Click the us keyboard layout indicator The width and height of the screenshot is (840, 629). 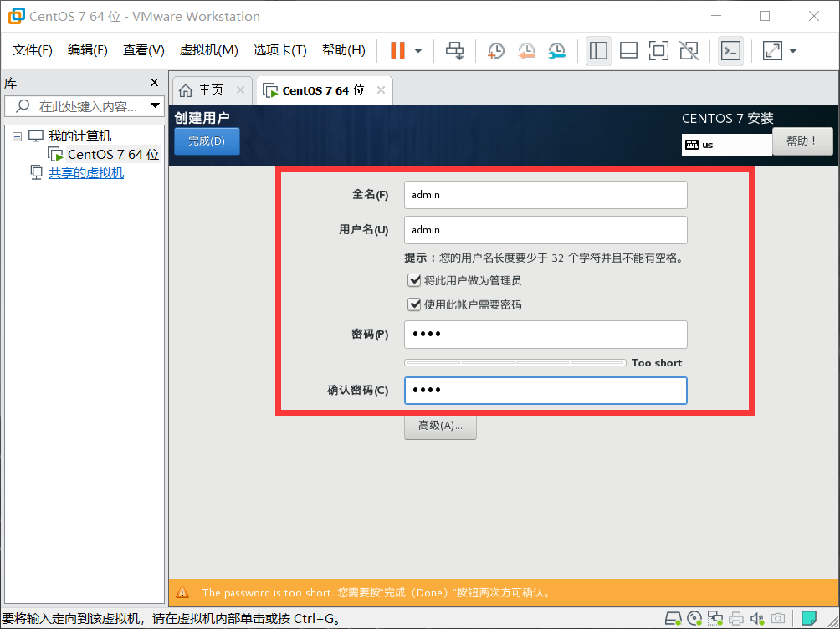[726, 145]
